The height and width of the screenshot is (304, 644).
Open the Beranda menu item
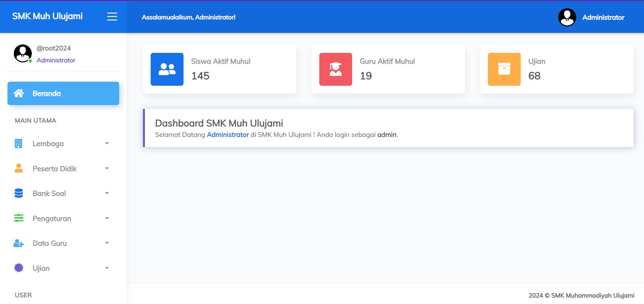[63, 94]
